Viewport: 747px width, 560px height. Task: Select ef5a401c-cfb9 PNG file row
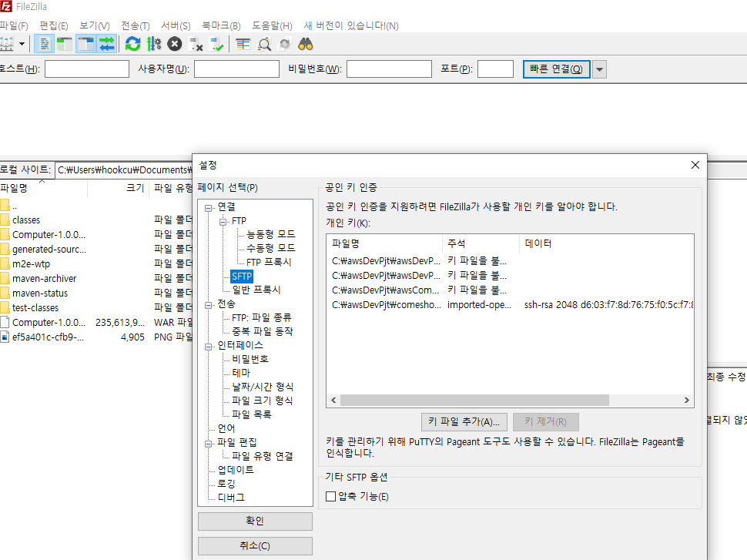tap(95, 337)
